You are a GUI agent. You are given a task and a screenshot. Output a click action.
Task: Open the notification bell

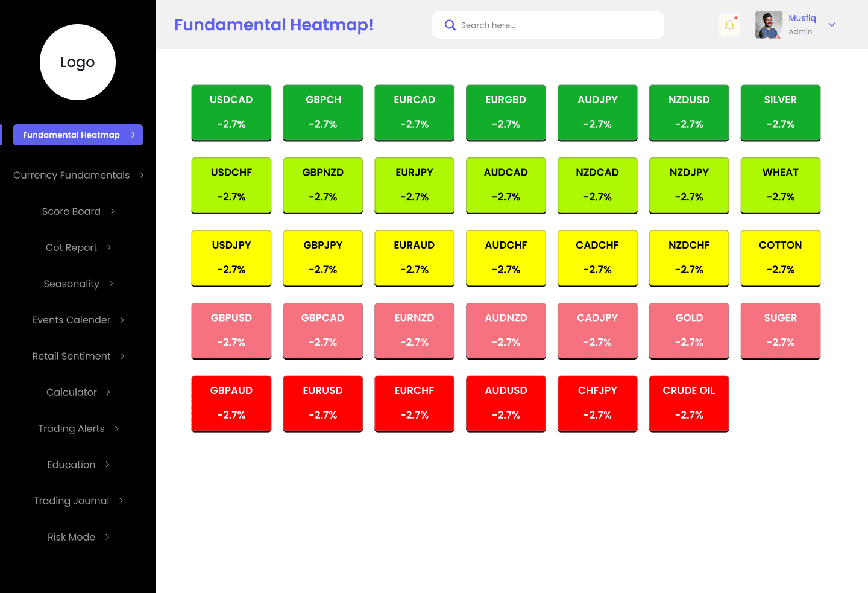(729, 25)
